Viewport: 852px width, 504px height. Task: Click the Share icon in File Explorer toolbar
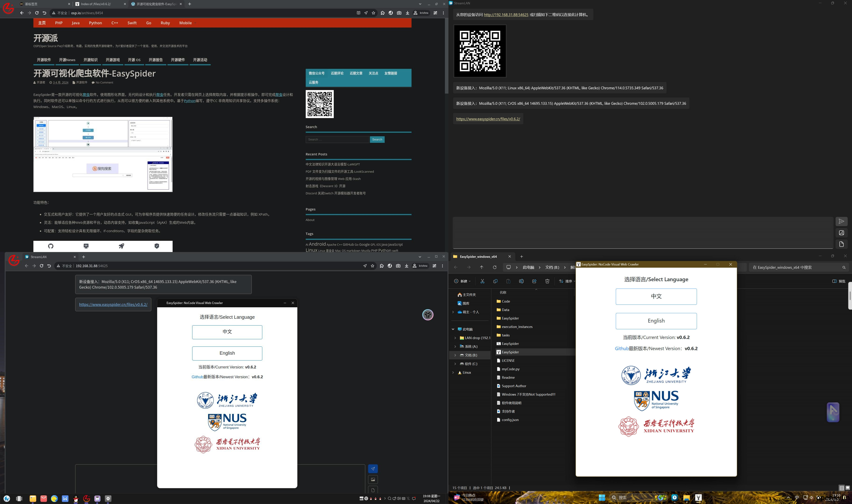(x=534, y=281)
